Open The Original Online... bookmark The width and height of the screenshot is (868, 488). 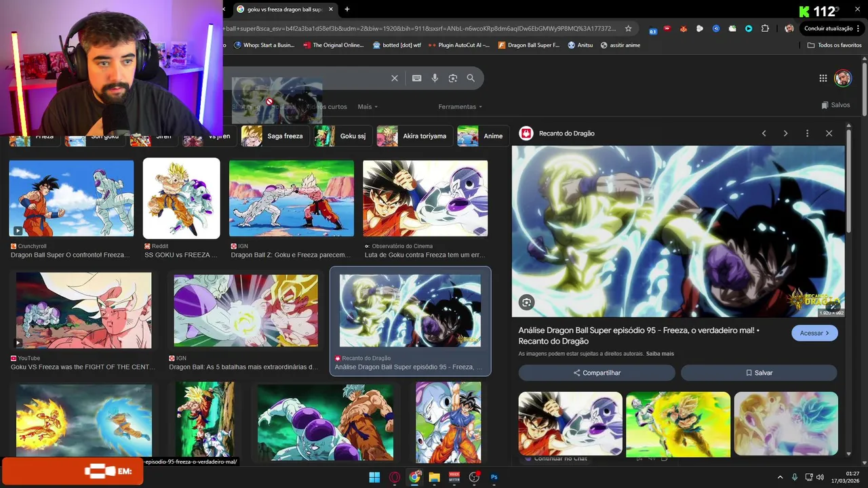click(x=334, y=45)
